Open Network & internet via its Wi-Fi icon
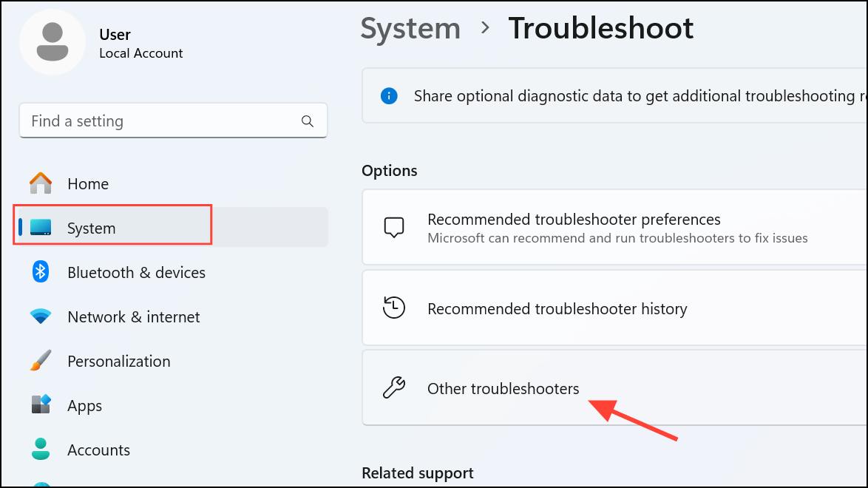 pyautogui.click(x=39, y=316)
